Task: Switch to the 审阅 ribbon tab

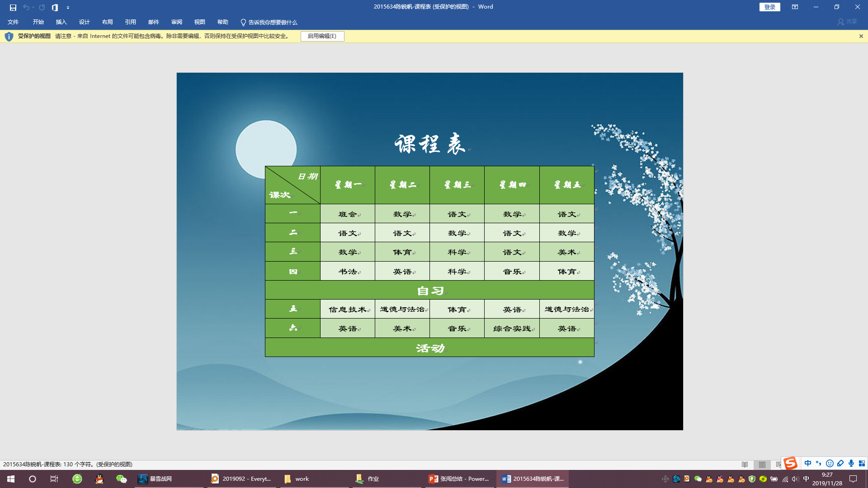Action: (x=176, y=22)
